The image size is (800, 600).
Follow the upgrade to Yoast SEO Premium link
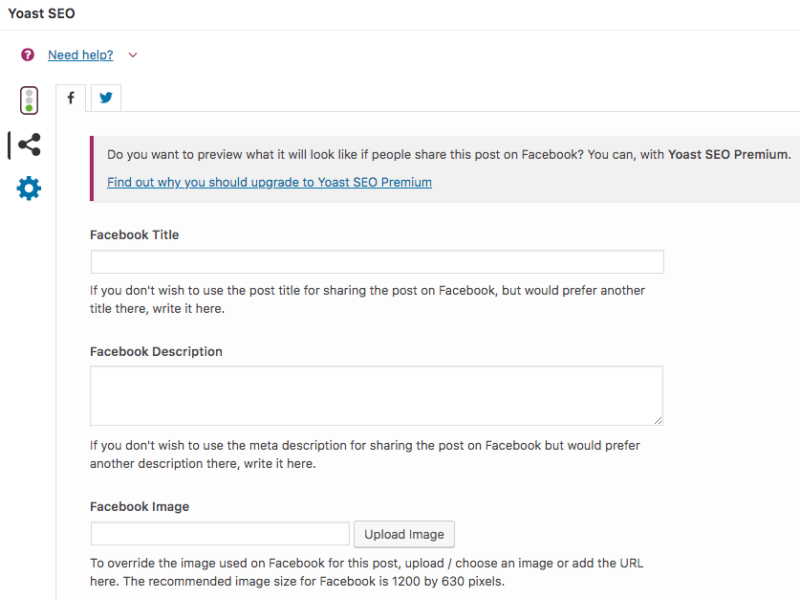269,182
